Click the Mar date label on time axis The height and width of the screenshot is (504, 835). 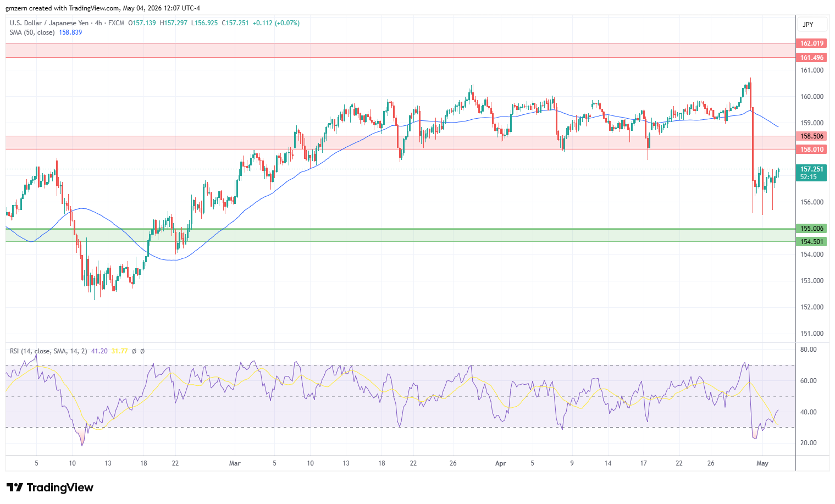[235, 463]
